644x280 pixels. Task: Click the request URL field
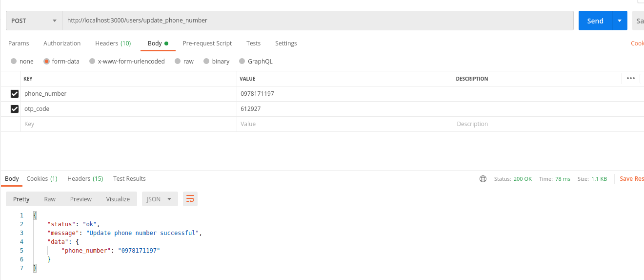(x=317, y=21)
